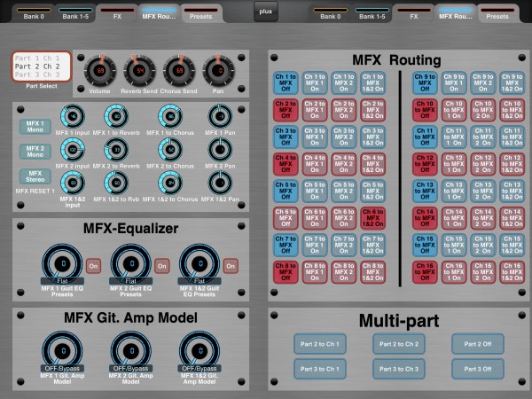Toggle the MFX 2 Mono button
Image resolution: width=532 pixels, height=399 pixels.
tap(35, 152)
